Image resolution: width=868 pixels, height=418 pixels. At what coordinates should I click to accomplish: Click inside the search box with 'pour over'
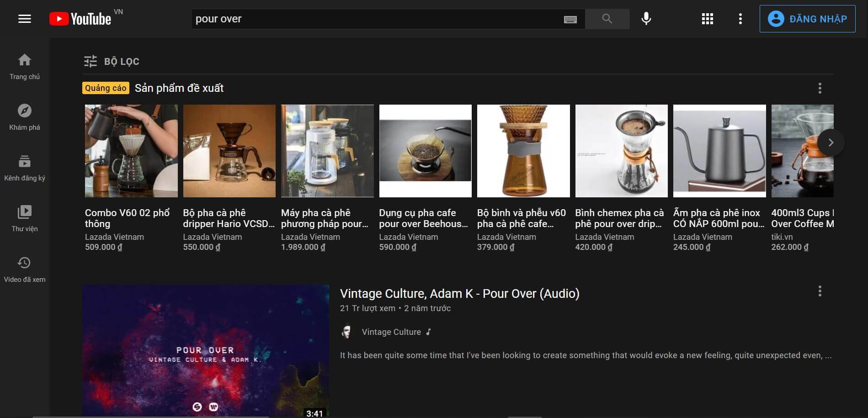375,19
